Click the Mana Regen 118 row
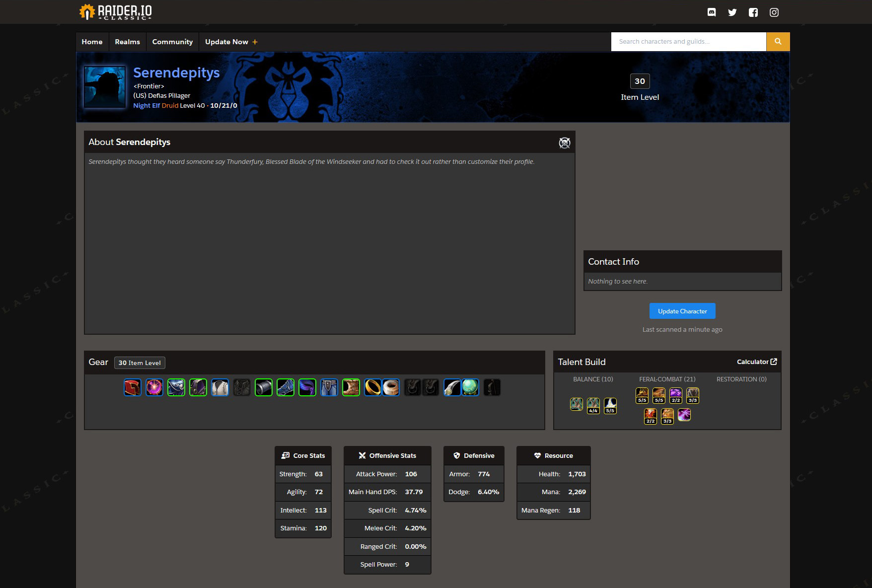 pos(553,510)
